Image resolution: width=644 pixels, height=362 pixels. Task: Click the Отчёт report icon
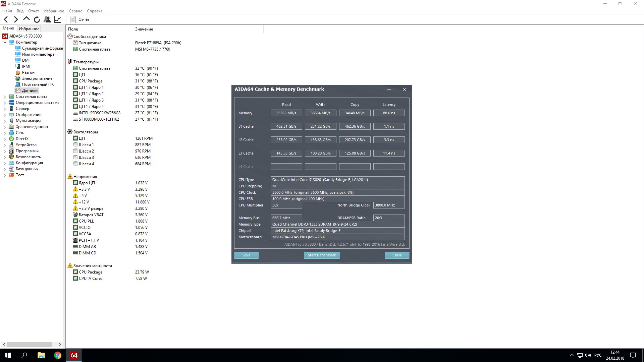(73, 19)
